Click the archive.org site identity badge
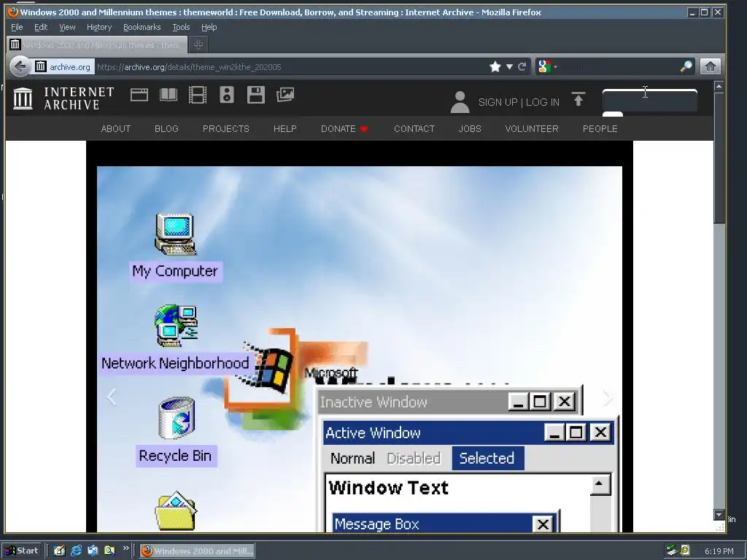The image size is (747, 560). pyautogui.click(x=63, y=66)
